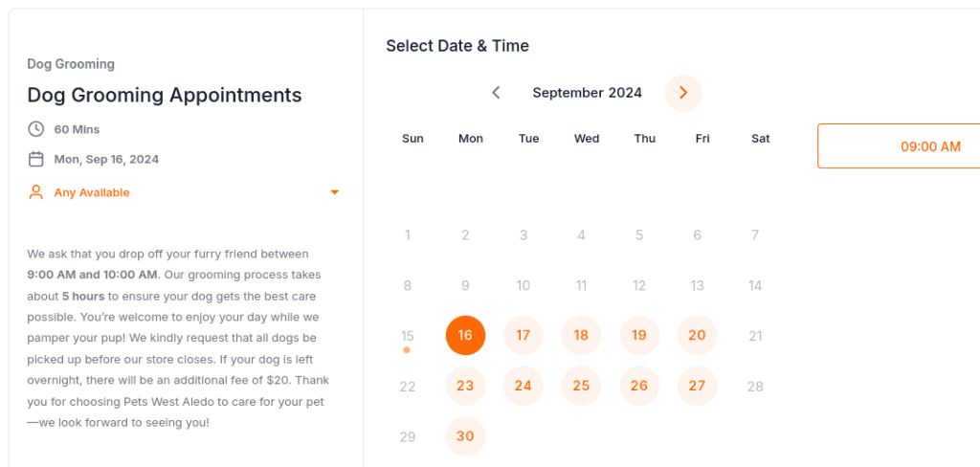Click the clock icon beside 60 Mins
Viewport: 980px width, 467px height.
[36, 129]
